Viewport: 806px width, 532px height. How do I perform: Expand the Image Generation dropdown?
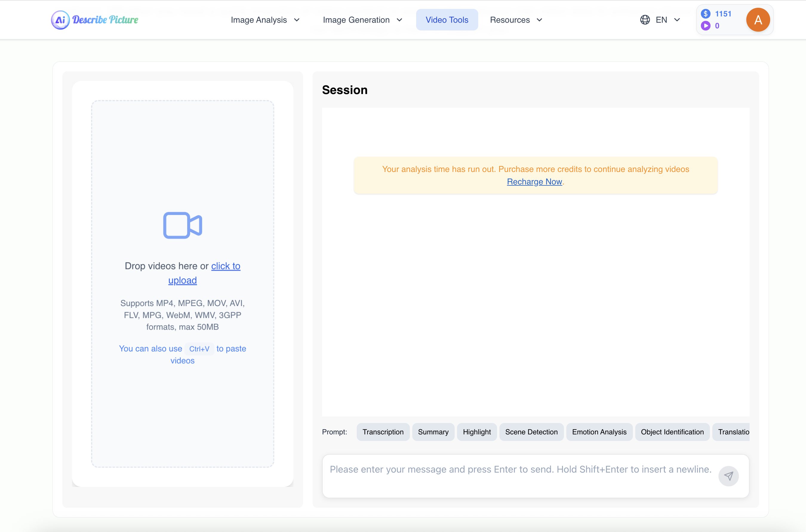tap(362, 20)
